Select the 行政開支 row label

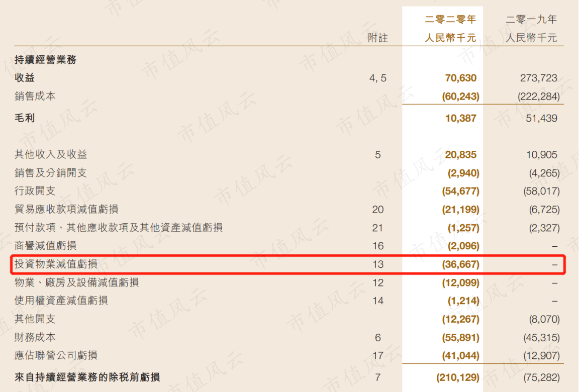(35, 191)
